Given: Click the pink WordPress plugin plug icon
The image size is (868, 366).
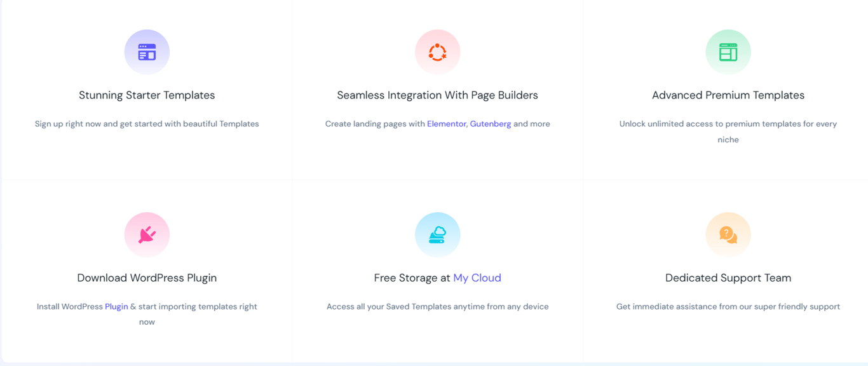Looking at the screenshot, I should (147, 234).
